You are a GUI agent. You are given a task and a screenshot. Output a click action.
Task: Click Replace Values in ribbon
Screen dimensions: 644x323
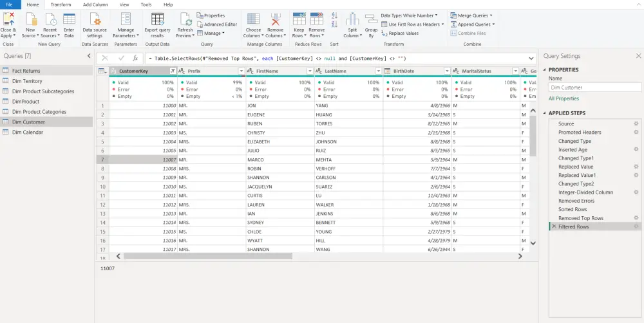click(x=400, y=33)
